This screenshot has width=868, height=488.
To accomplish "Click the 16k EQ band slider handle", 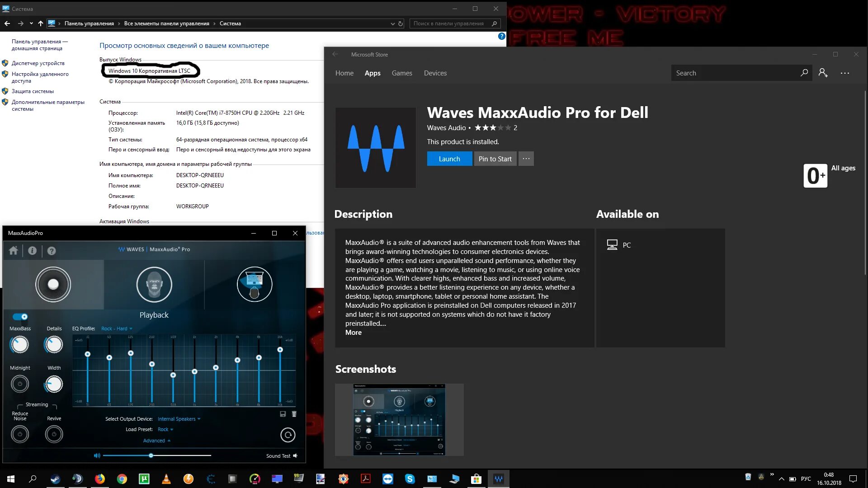I will (280, 350).
